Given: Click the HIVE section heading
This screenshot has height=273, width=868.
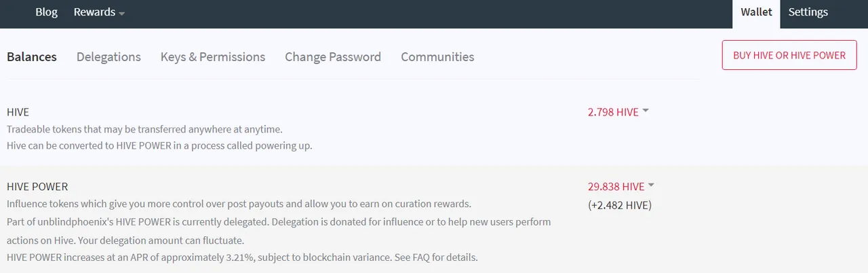Looking at the screenshot, I should pyautogui.click(x=18, y=112).
